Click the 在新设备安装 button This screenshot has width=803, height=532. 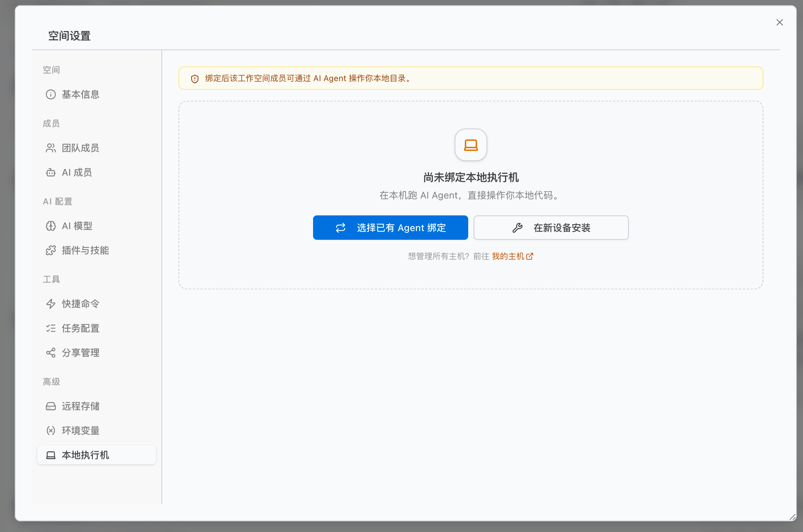tap(551, 228)
